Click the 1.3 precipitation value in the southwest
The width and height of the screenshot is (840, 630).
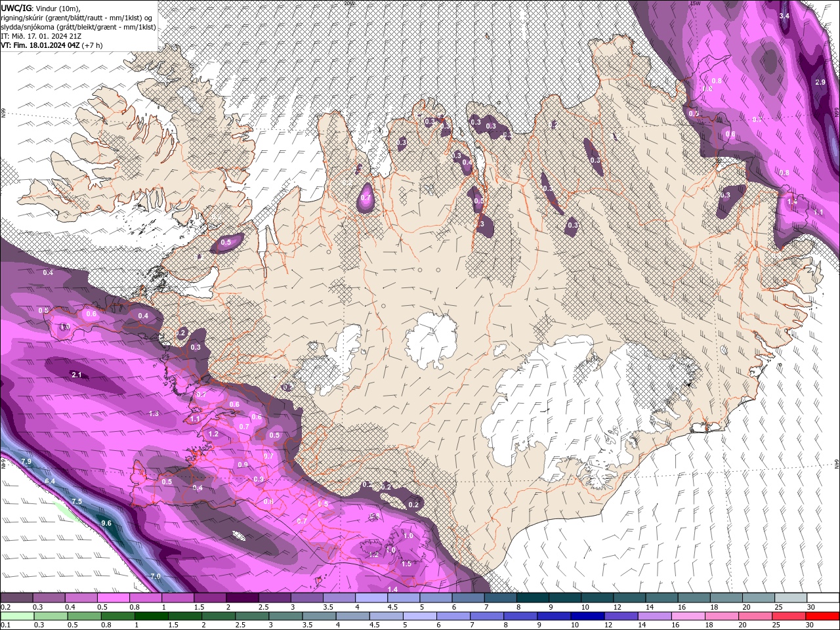(154, 413)
